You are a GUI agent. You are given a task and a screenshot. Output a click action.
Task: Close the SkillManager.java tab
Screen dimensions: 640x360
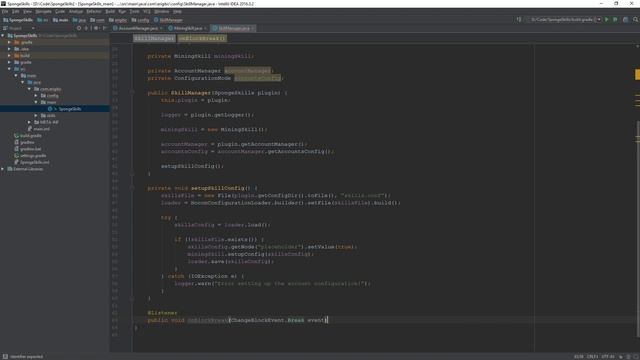click(253, 28)
